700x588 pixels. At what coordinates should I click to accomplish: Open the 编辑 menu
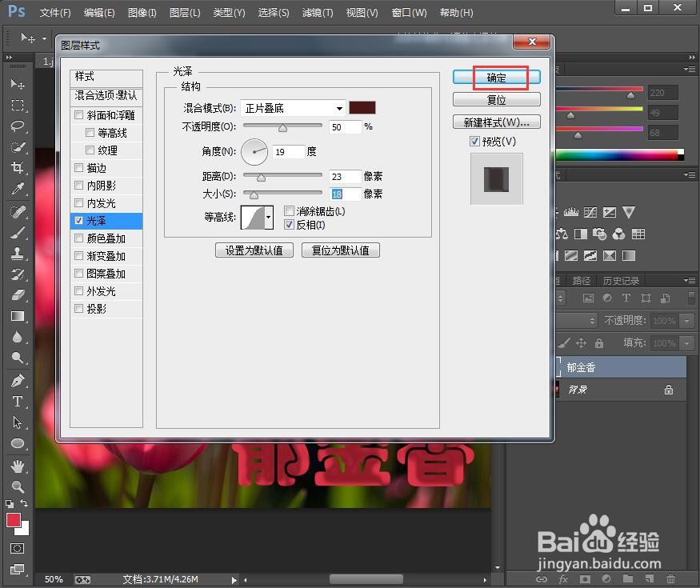(x=99, y=13)
